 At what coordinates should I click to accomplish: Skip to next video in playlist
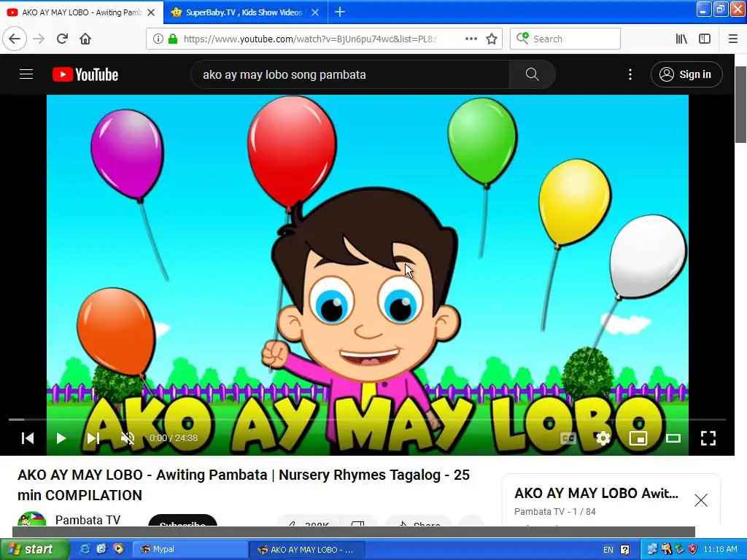(93, 438)
